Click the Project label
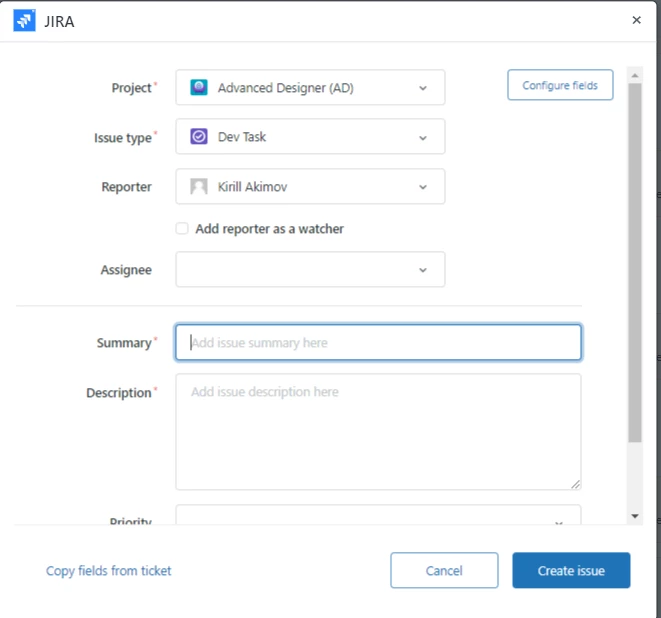Screen dimensions: 661x618 coord(131,88)
